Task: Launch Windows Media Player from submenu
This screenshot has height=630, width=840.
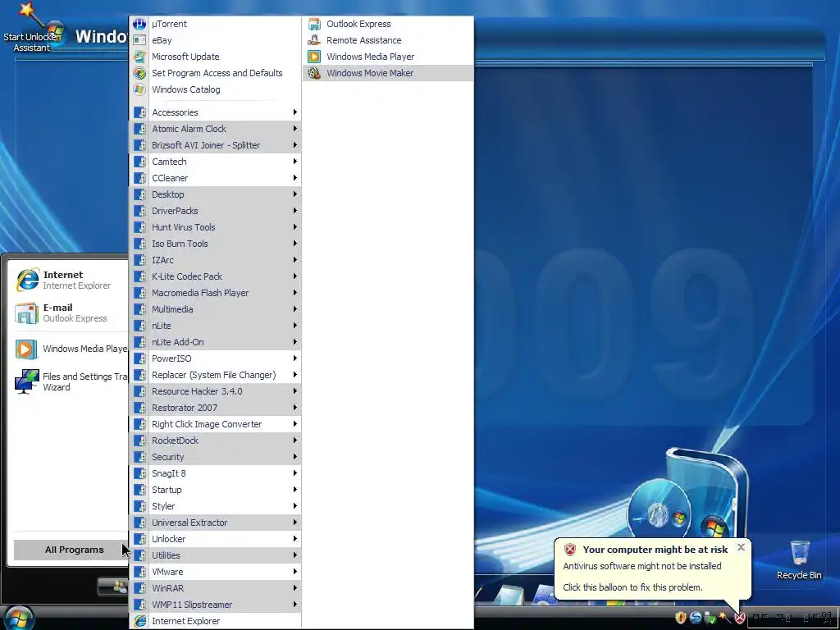Action: 388,57
